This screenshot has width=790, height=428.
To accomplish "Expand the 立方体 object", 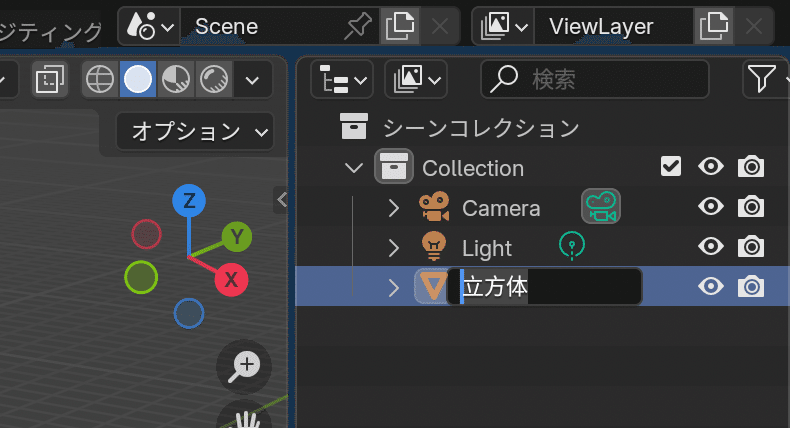I will [393, 287].
